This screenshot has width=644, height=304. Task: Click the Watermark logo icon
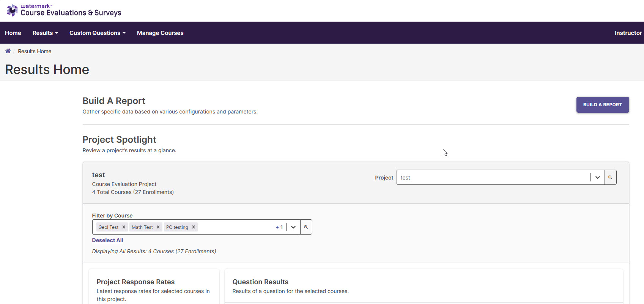[x=12, y=10]
